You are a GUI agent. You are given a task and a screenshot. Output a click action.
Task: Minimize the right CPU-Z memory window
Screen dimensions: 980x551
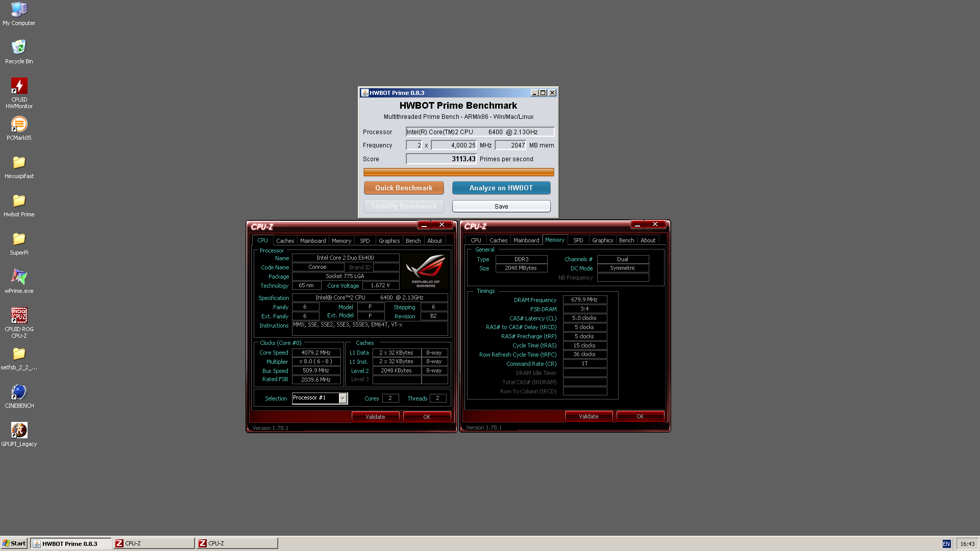(638, 224)
